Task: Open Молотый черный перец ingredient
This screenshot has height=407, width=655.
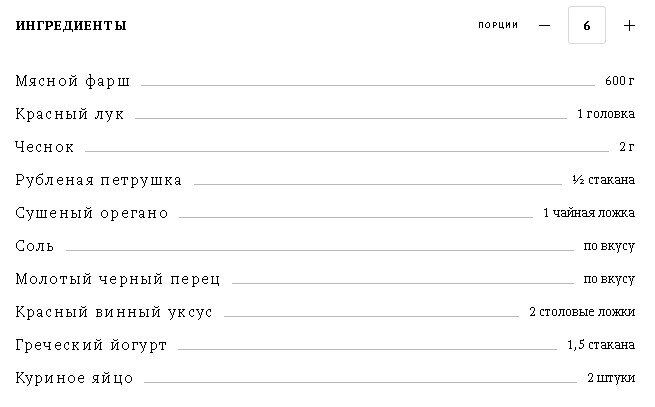Action: [118, 279]
